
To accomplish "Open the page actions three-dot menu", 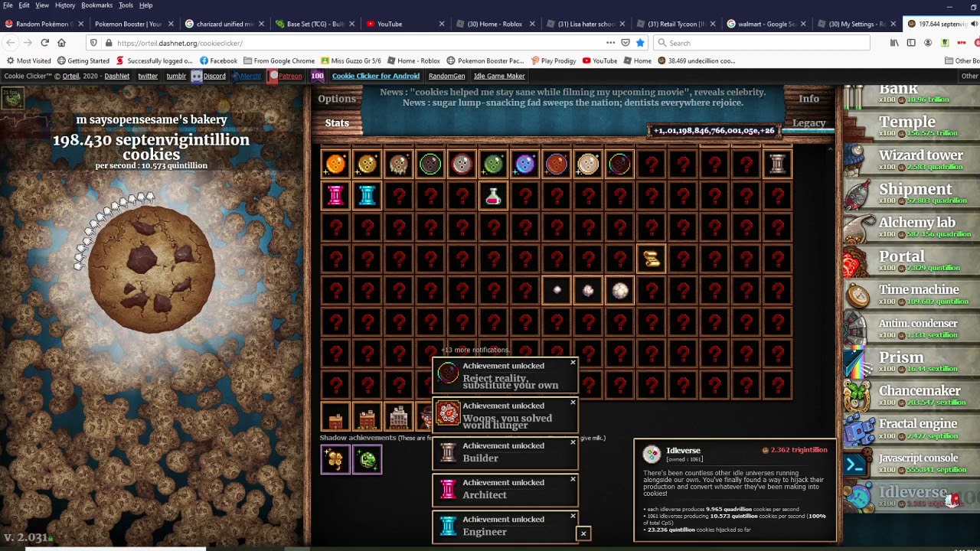I will point(610,43).
